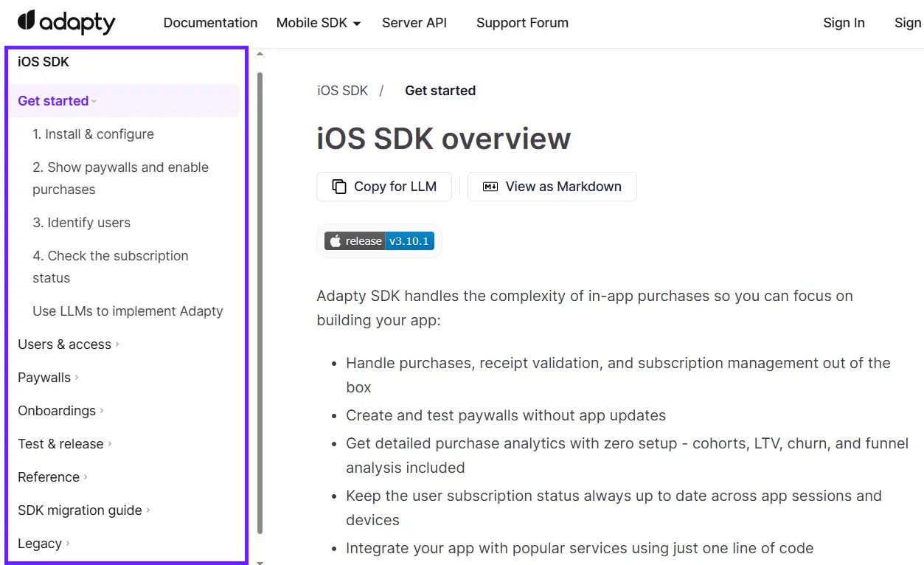Open the Documentation nav item

[x=210, y=23]
